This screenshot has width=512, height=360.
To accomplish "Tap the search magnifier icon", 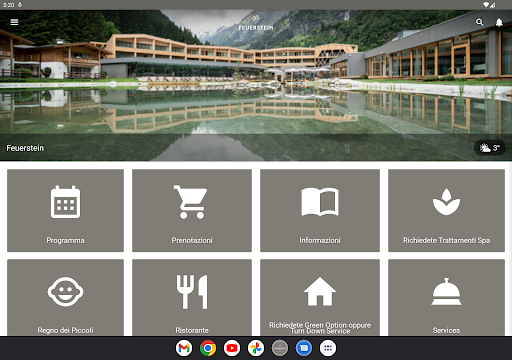I will coord(479,22).
